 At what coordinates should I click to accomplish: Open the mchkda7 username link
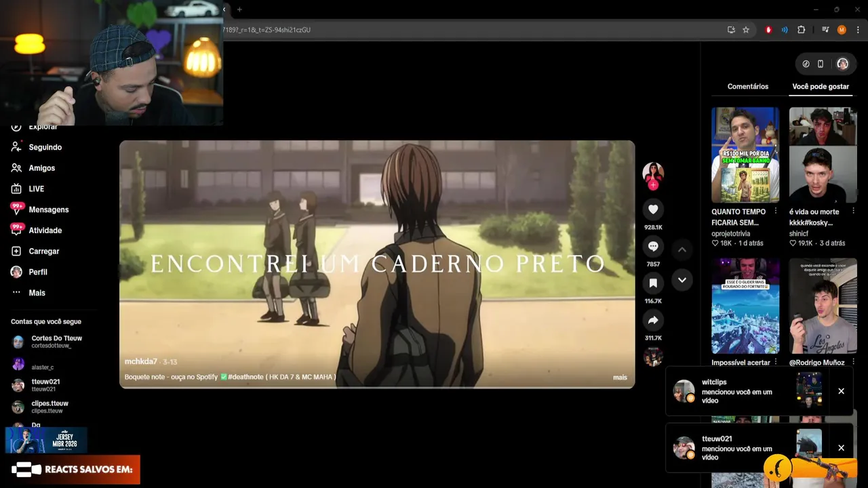[x=141, y=362]
